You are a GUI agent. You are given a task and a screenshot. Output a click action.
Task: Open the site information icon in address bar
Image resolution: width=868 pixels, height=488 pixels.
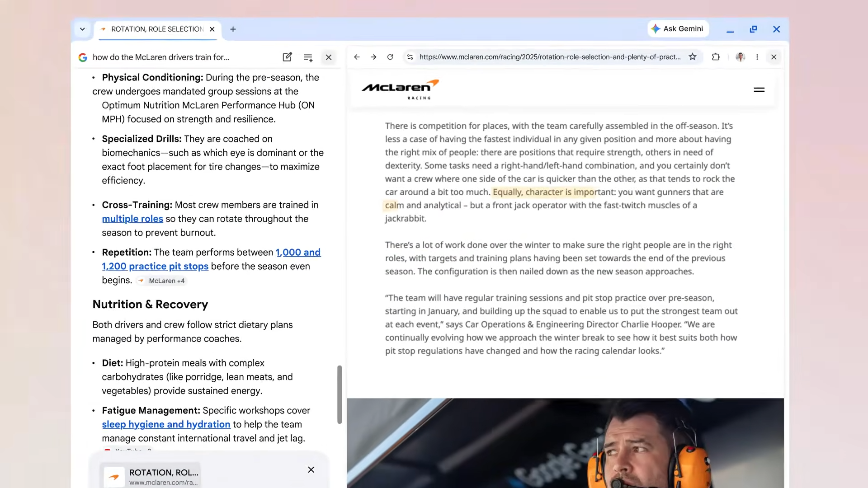pos(410,57)
